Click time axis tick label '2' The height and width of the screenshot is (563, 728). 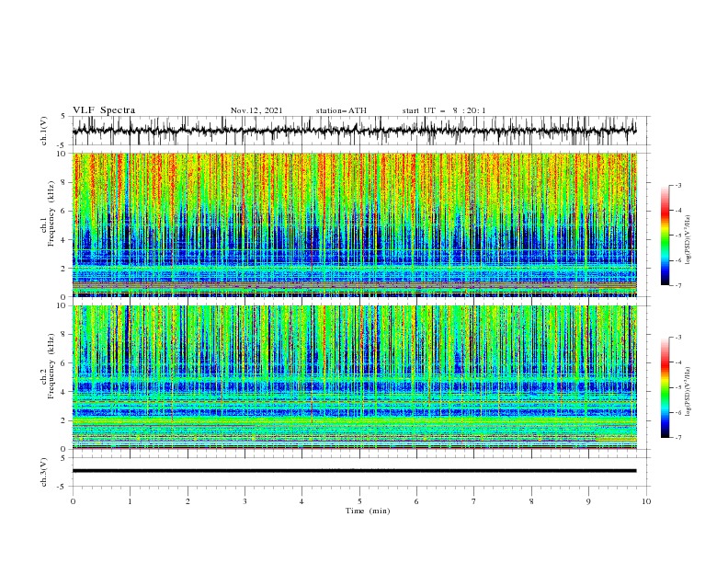click(x=188, y=501)
